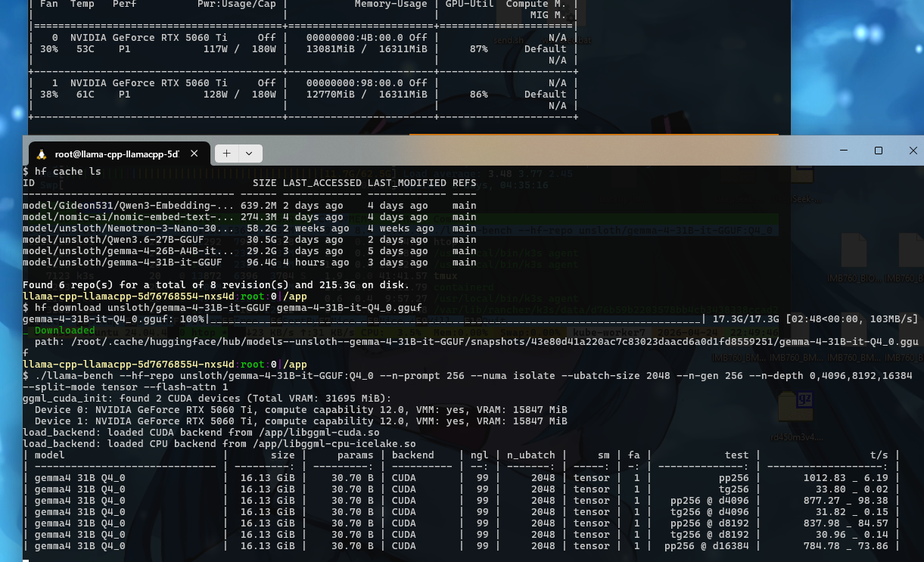Click the 'Found 6 repo(s)' summary line
The height and width of the screenshot is (562, 924).
(216, 285)
